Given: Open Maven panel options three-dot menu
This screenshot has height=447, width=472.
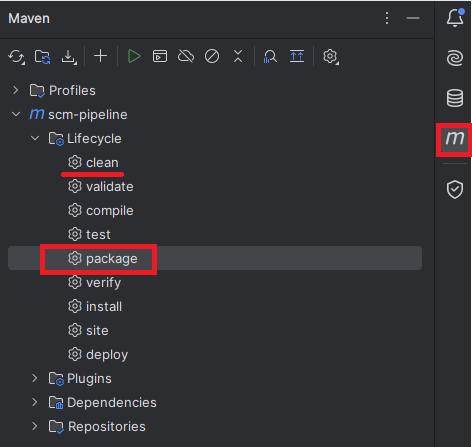Looking at the screenshot, I should coord(387,18).
